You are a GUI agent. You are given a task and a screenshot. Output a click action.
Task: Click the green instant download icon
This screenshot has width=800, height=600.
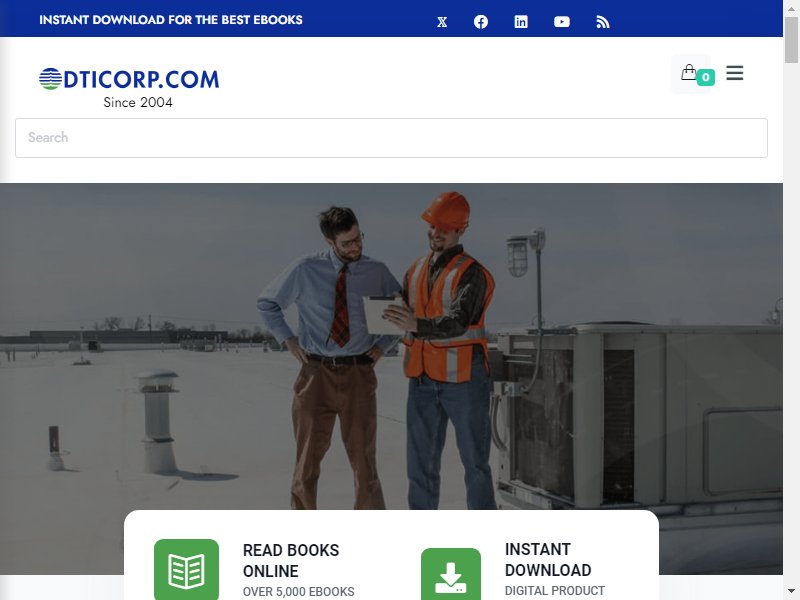tap(451, 574)
